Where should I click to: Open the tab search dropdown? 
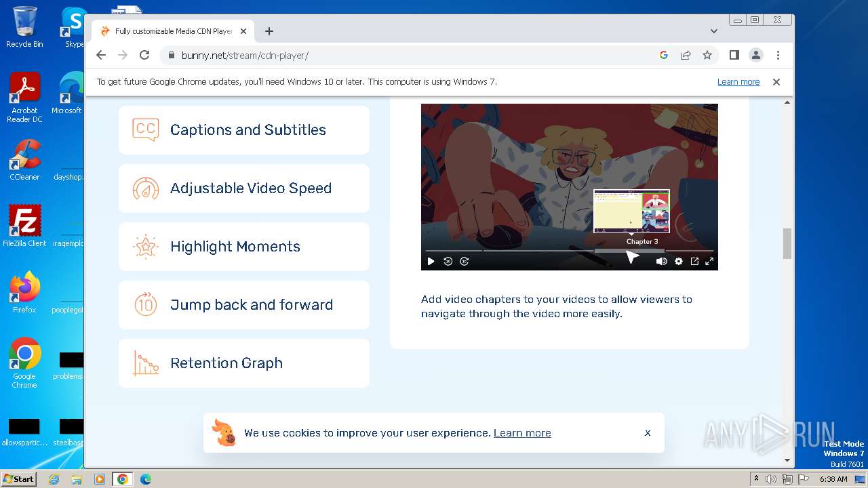point(714,31)
